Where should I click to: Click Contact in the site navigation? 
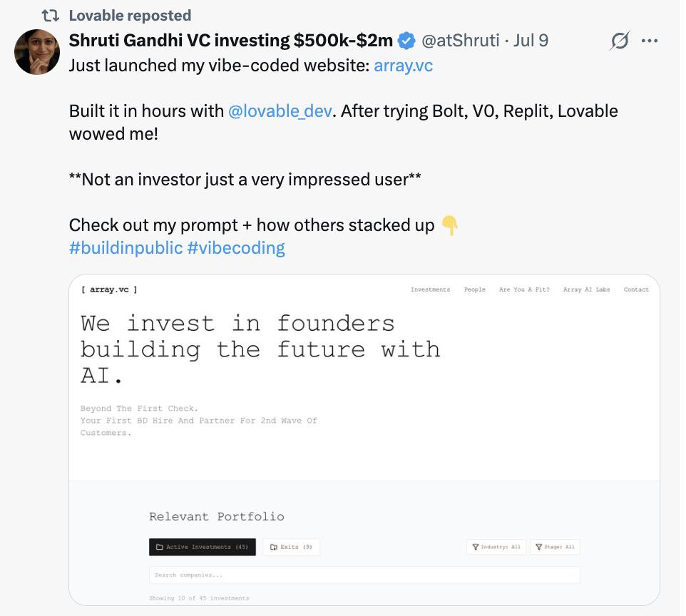(x=636, y=289)
